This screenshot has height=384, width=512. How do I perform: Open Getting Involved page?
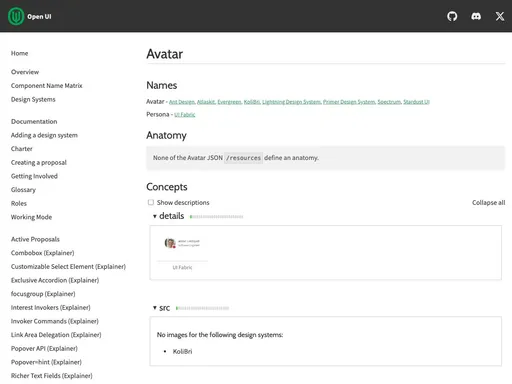34,176
